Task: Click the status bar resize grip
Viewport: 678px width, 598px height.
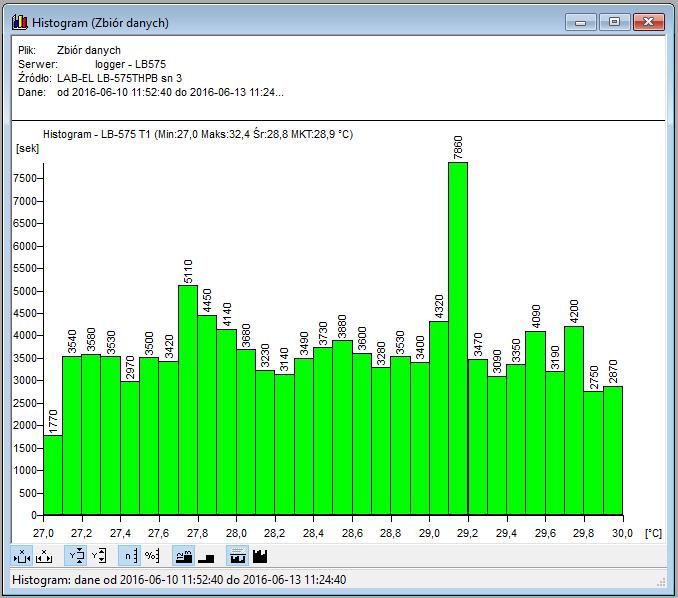Action: coord(661,582)
